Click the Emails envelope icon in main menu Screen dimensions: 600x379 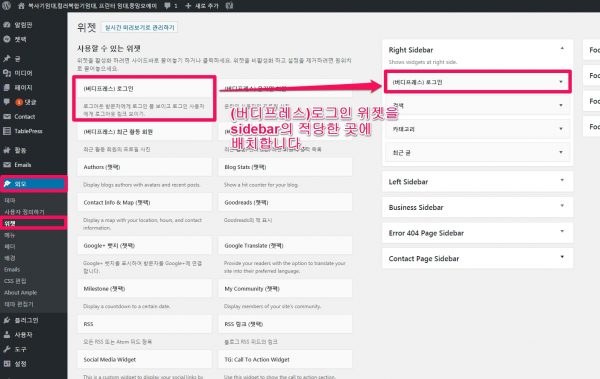7,165
